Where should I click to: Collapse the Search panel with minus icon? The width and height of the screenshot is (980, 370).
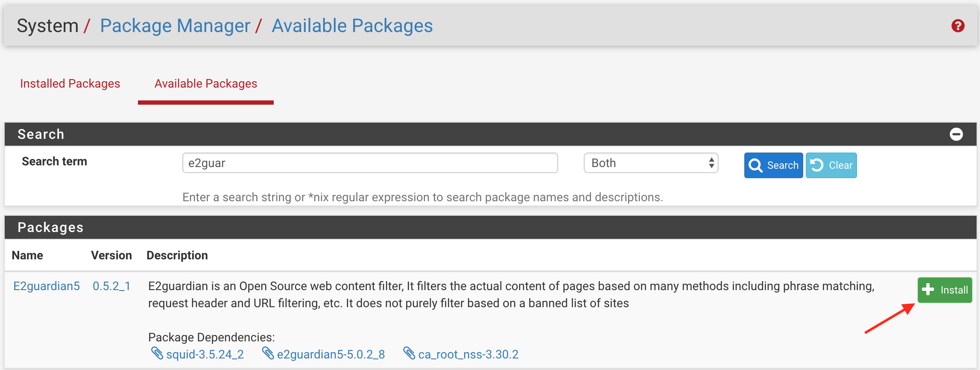click(x=956, y=134)
